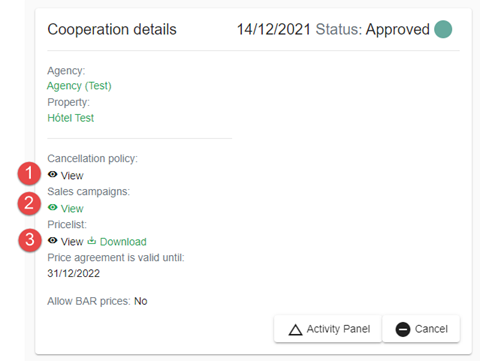Screen dimensions: 480x361
Task: Click red marker number 3
Action: 30,240
